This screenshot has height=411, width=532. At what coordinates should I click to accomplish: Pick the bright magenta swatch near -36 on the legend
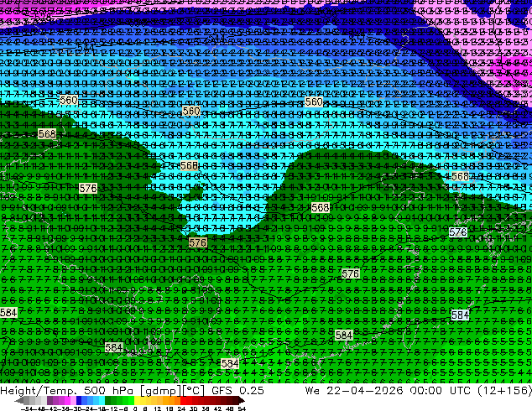tap(67, 401)
